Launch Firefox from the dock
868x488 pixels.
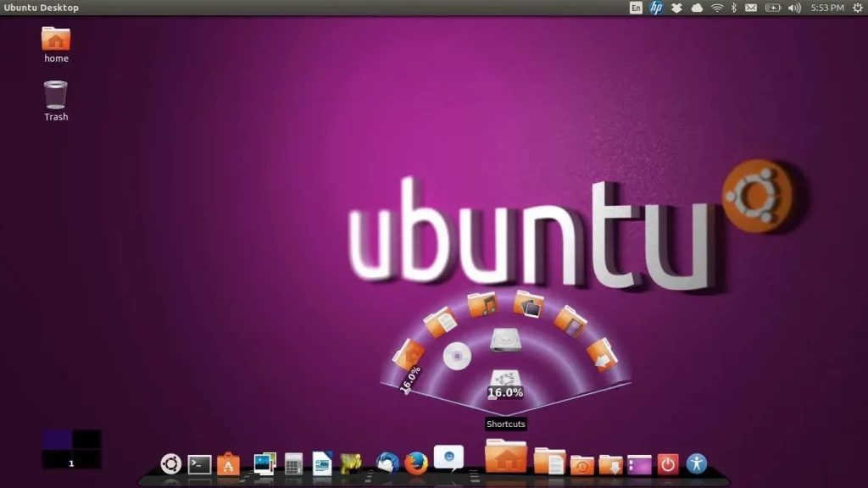[x=416, y=463]
